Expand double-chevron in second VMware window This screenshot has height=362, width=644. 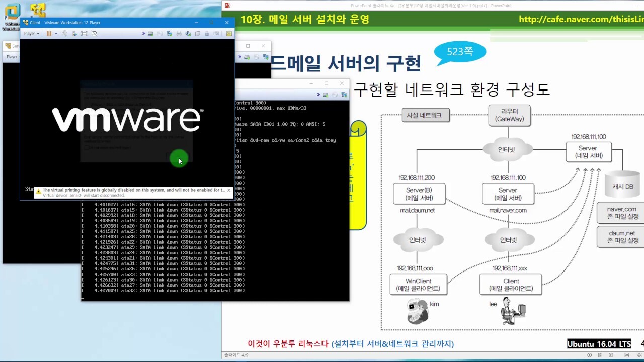239,57
